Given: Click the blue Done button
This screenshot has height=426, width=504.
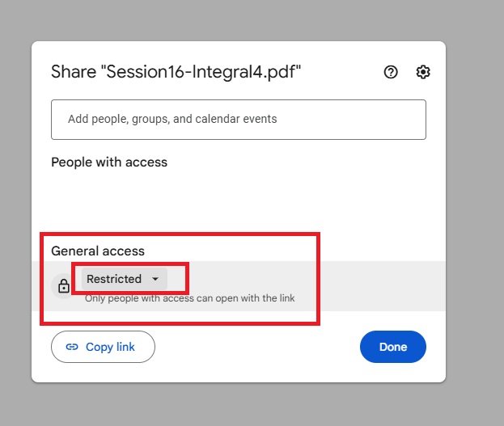Looking at the screenshot, I should [392, 347].
